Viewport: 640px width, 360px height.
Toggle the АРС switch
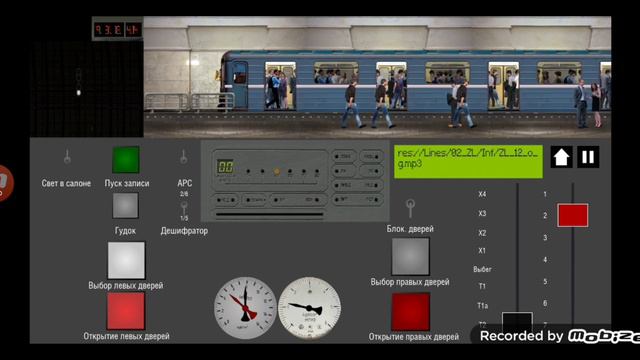pyautogui.click(x=184, y=157)
